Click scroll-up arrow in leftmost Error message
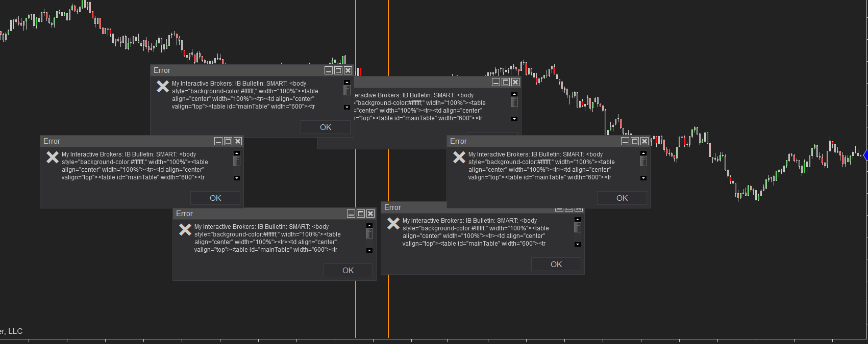868x344 pixels. pyautogui.click(x=237, y=153)
